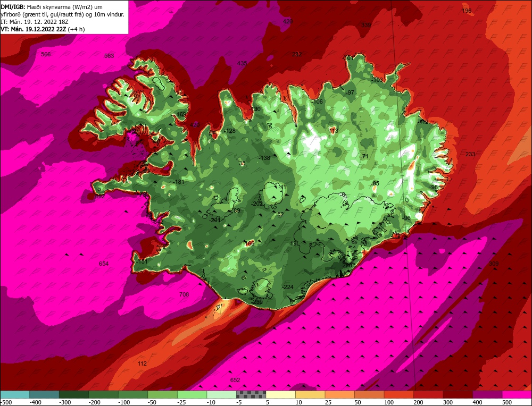Click the pale green swatch between -10 and -5
Viewport: 532px width, 406px height.
(x=221, y=394)
